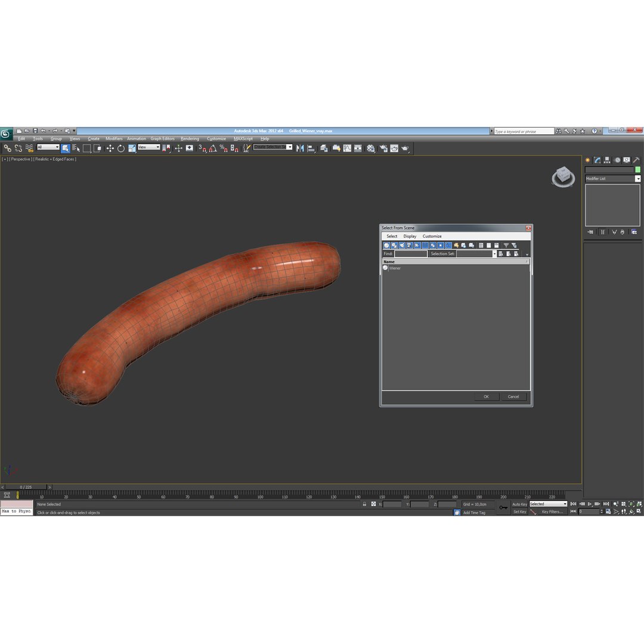Expand dialog toolbar options arrow
The width and height of the screenshot is (644, 644).
click(x=527, y=255)
